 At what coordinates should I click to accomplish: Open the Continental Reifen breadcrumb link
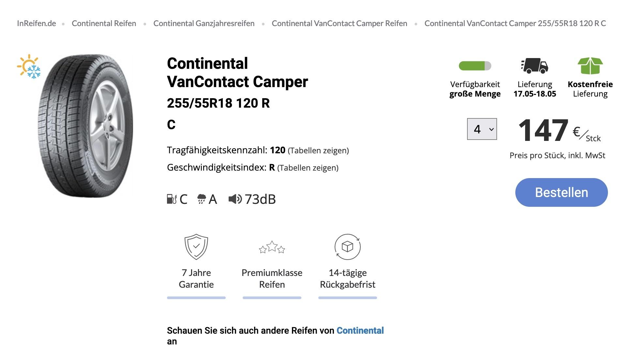pos(104,23)
